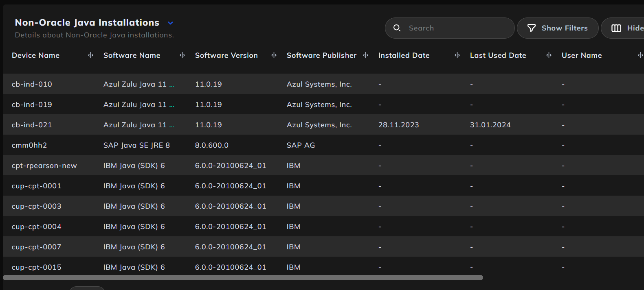Click the resize handle icon after User Name
Viewport: 644px width, 290px height.
click(x=640, y=55)
